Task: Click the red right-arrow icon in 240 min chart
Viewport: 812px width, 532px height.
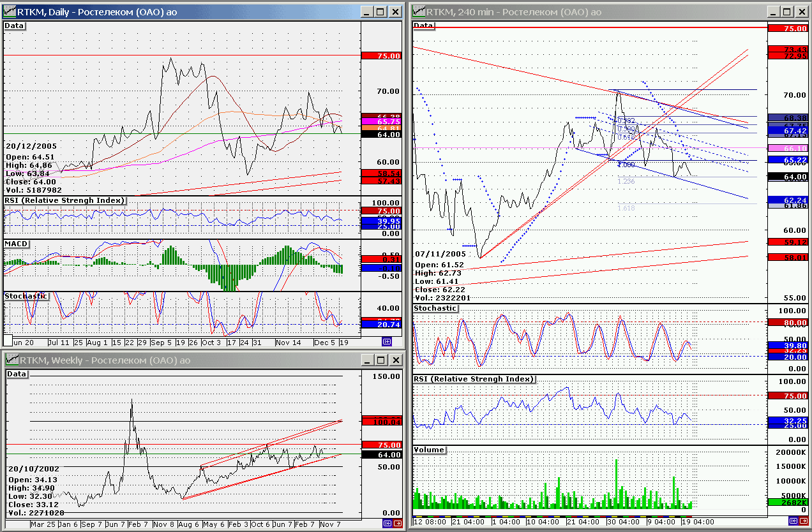Action: (x=804, y=521)
